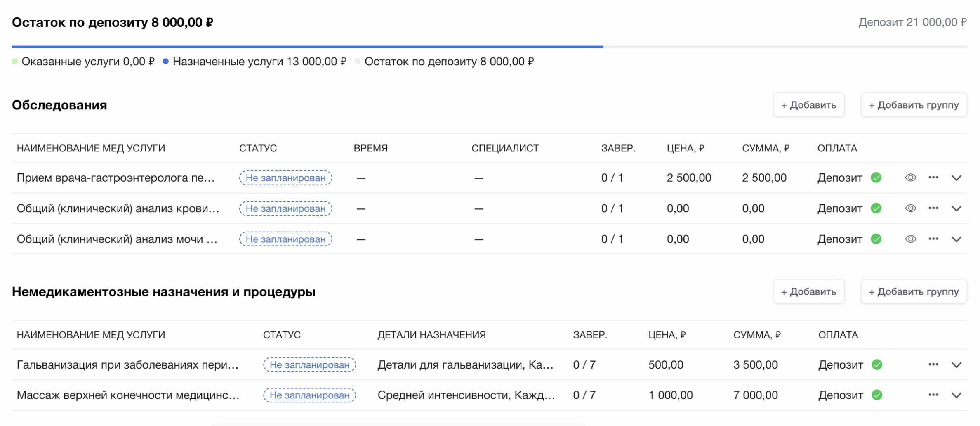The width and height of the screenshot is (980, 426).
Task: Open three-dot menu for gastroenterologist appointment row
Action: pos(933,177)
